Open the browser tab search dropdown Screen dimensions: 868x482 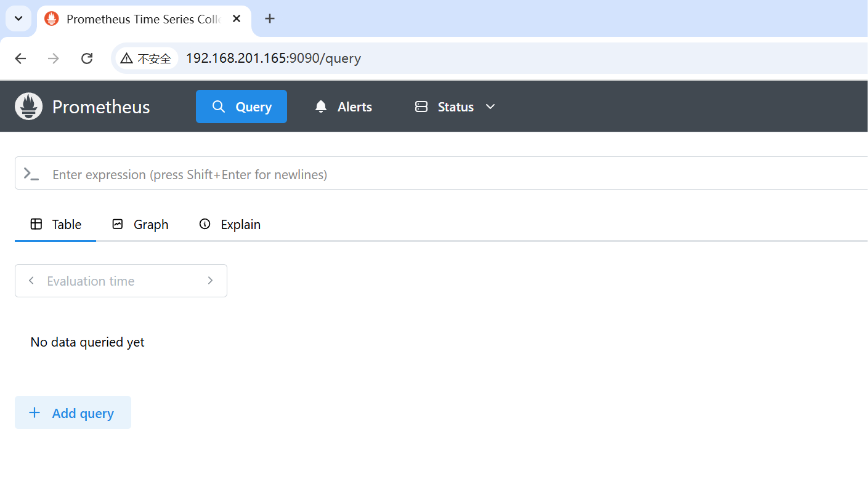click(18, 18)
